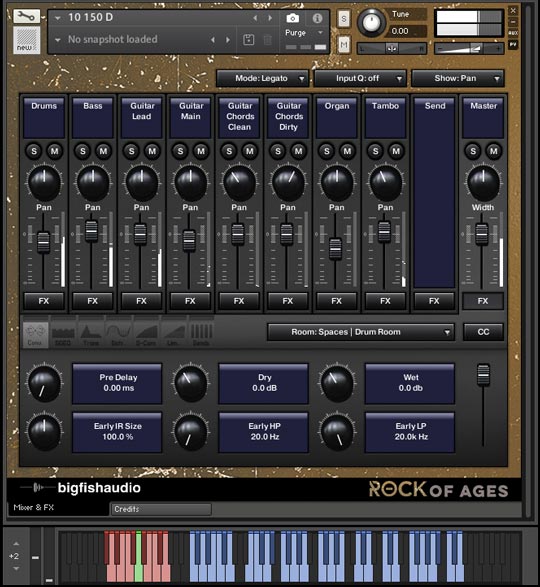Click the center pan marker in header

tap(392, 48)
